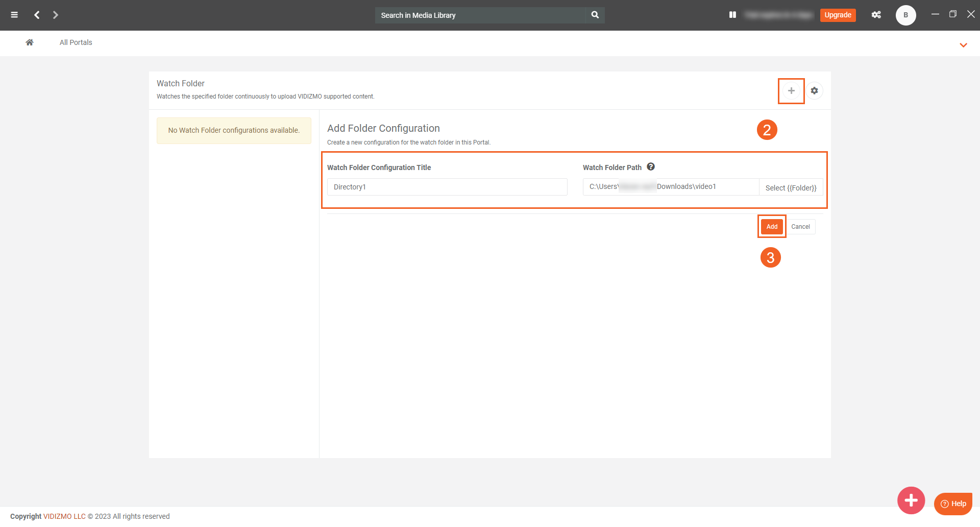Open All Portals breadcrumb

(x=76, y=42)
